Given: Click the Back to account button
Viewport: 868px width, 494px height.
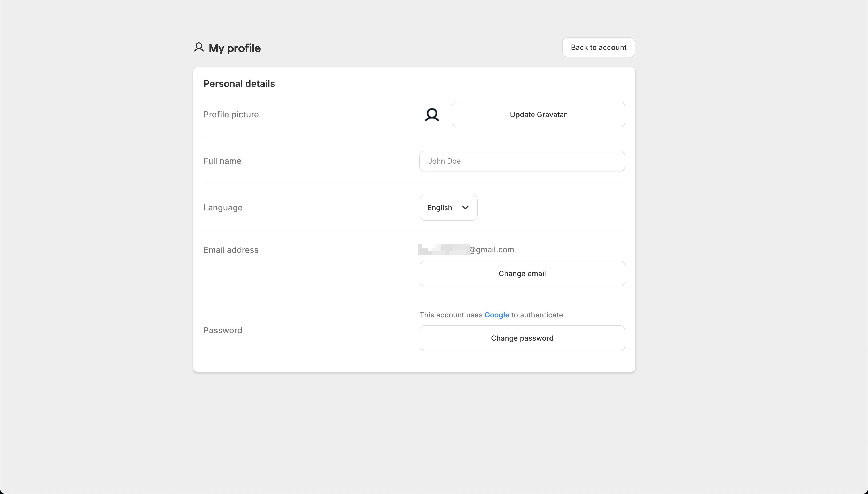Looking at the screenshot, I should (x=599, y=47).
